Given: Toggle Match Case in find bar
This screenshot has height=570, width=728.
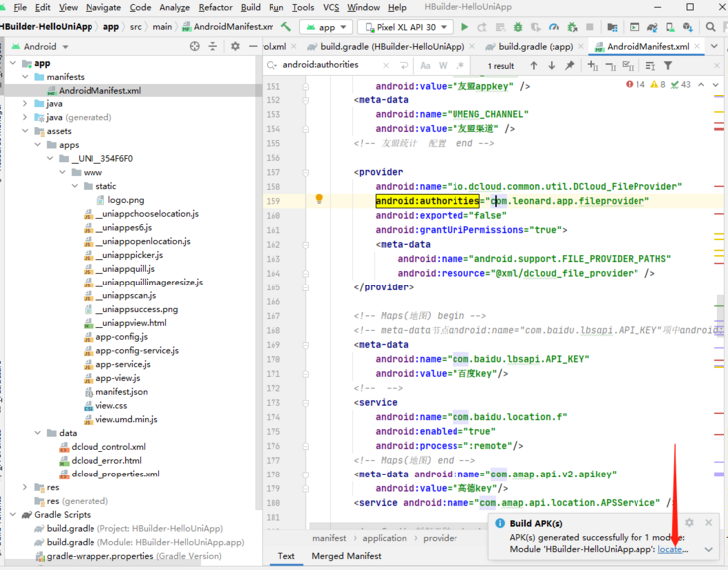Looking at the screenshot, I should point(425,65).
